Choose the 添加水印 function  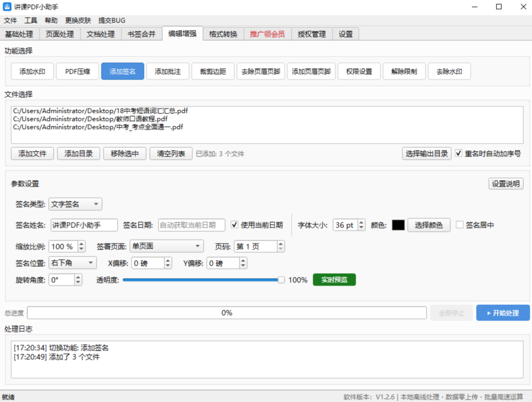click(32, 71)
